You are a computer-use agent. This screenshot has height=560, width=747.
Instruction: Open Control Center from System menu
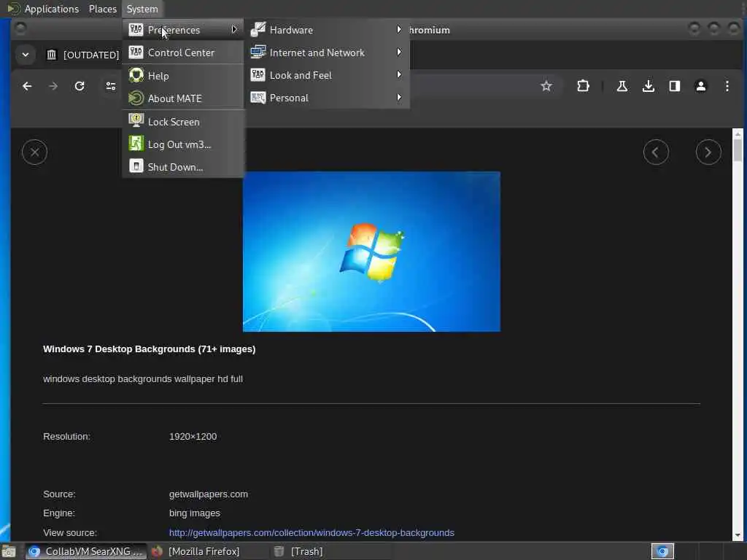pos(183,52)
